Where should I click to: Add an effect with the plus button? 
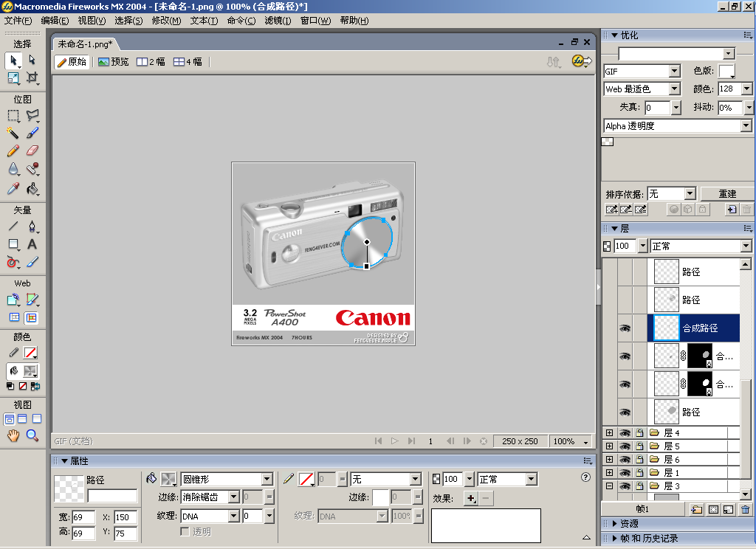(x=470, y=498)
